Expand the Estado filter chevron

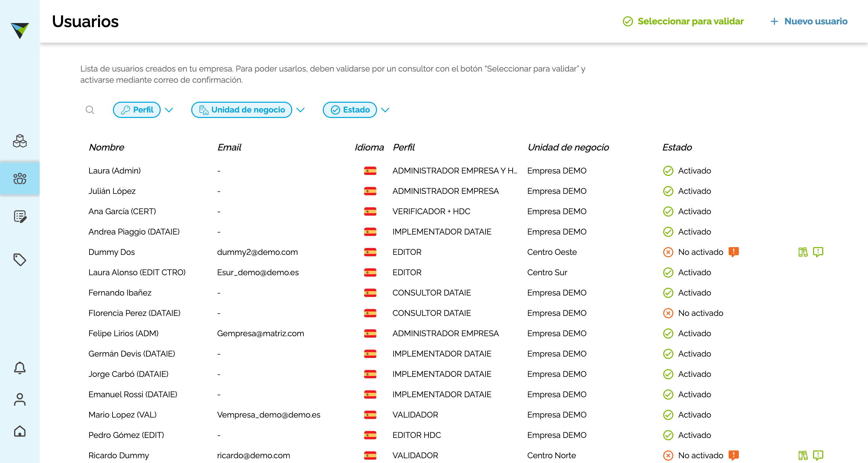click(x=385, y=110)
